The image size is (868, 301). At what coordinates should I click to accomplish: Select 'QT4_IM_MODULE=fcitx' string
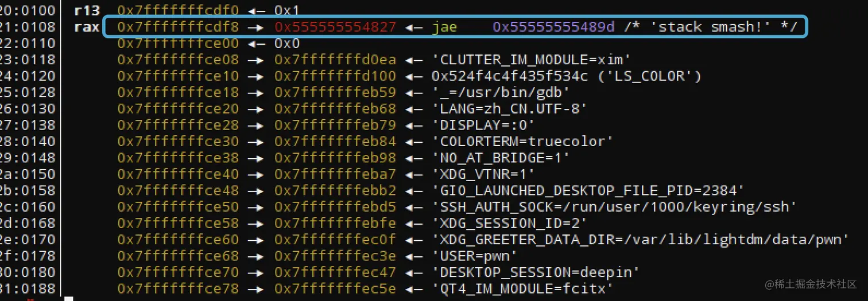click(x=523, y=288)
